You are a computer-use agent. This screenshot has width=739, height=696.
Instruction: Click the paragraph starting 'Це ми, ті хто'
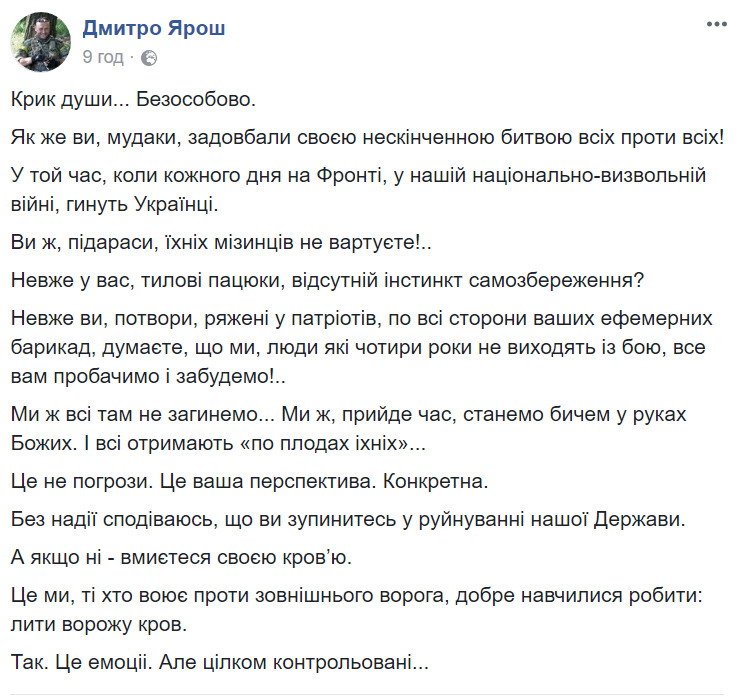(x=357, y=610)
